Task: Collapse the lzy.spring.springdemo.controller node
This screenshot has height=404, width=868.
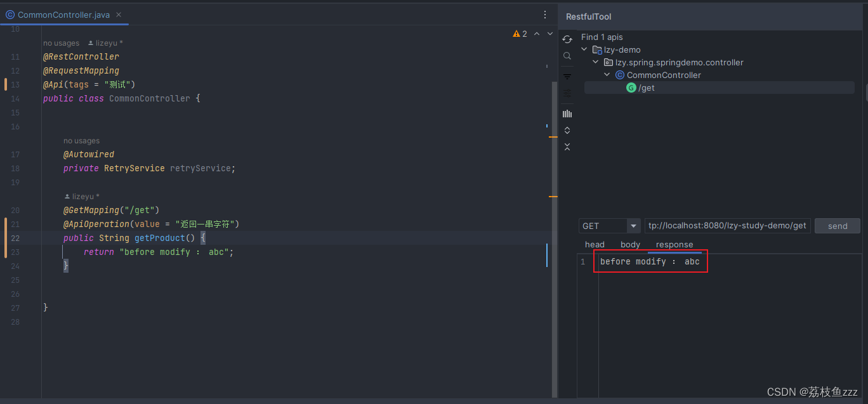Action: (x=595, y=62)
